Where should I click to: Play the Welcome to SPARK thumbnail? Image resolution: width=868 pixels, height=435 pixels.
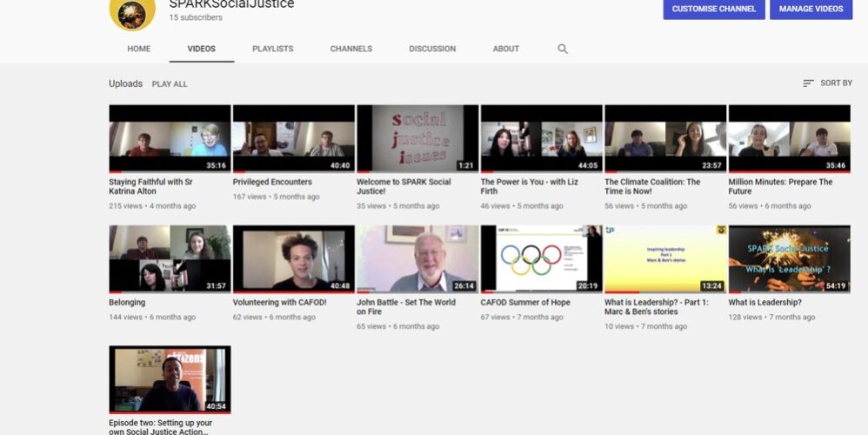pyautogui.click(x=418, y=139)
